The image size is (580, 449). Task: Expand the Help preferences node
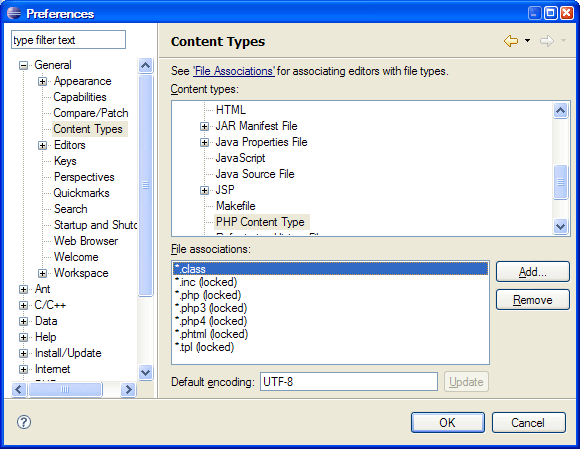point(23,337)
